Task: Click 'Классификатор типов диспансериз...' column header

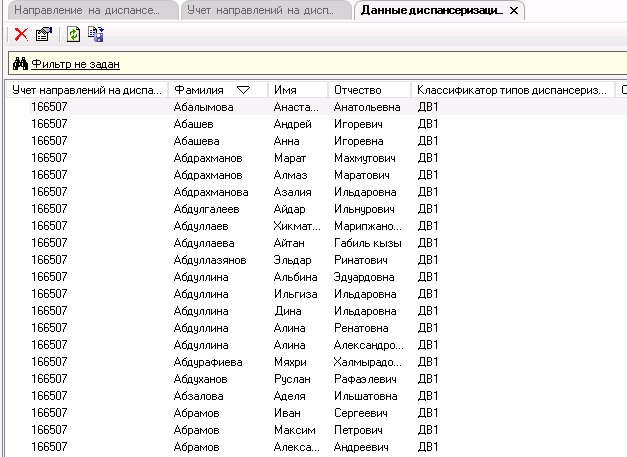Action: 513,90
